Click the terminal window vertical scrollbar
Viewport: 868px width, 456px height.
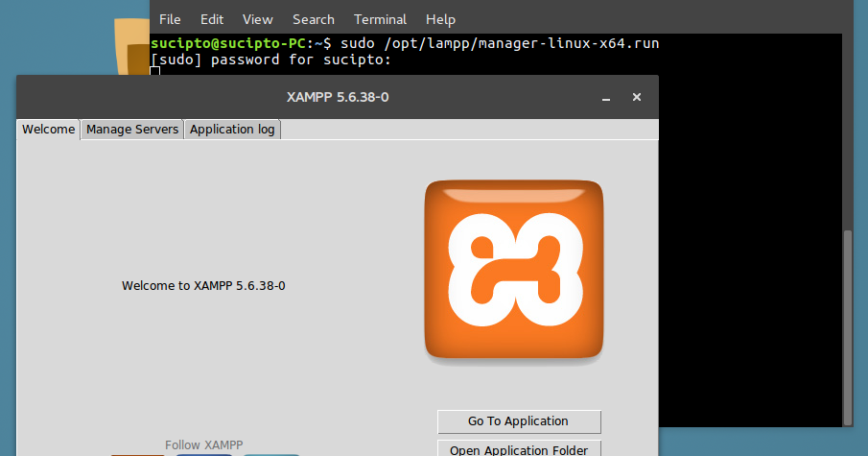coord(848,327)
